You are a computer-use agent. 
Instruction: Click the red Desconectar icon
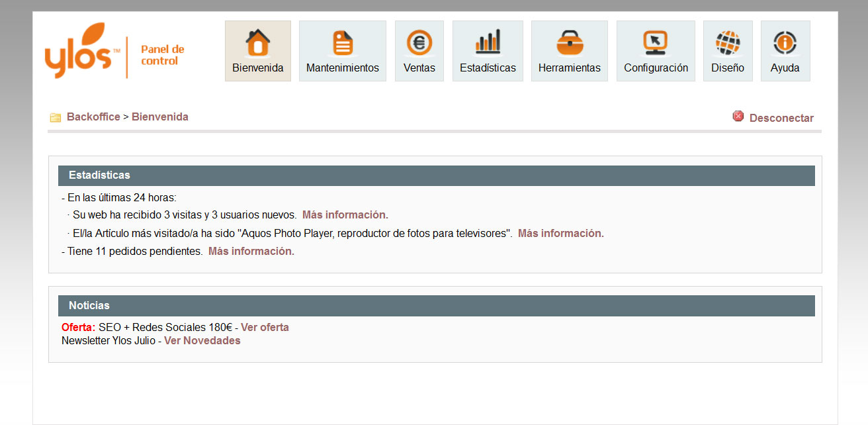738,117
